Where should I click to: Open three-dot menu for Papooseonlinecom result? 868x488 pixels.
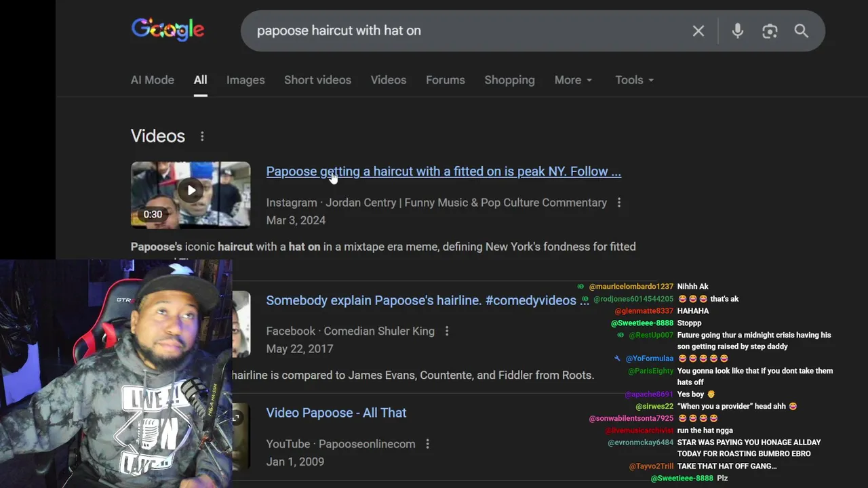tap(427, 444)
